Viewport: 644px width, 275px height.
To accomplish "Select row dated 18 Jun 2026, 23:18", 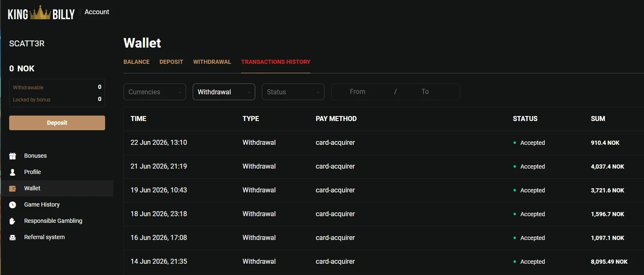I will 384,214.
